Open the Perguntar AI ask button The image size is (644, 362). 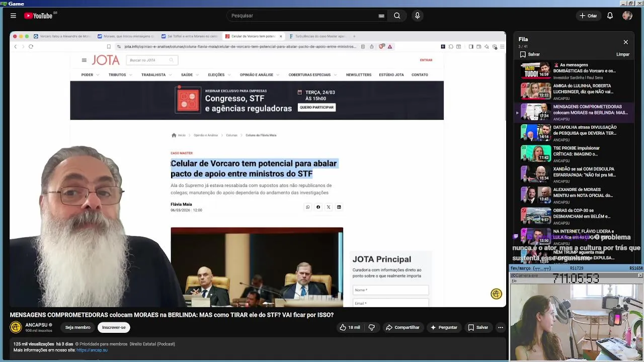[443, 327]
